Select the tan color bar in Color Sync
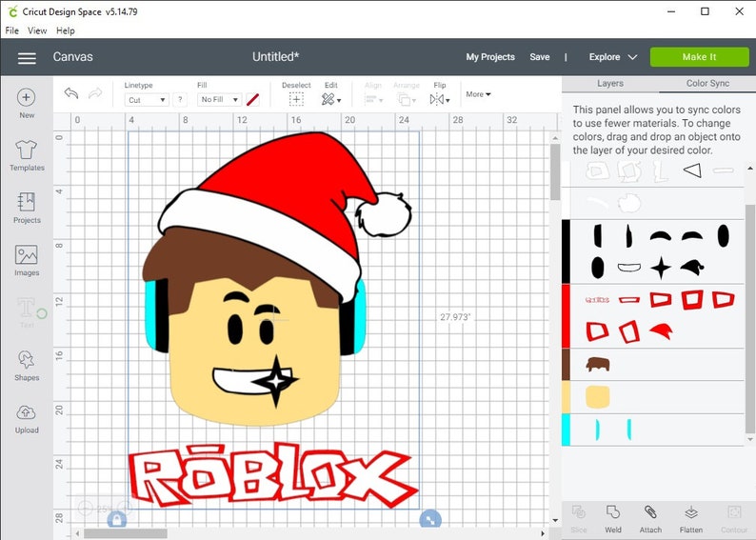 point(566,397)
